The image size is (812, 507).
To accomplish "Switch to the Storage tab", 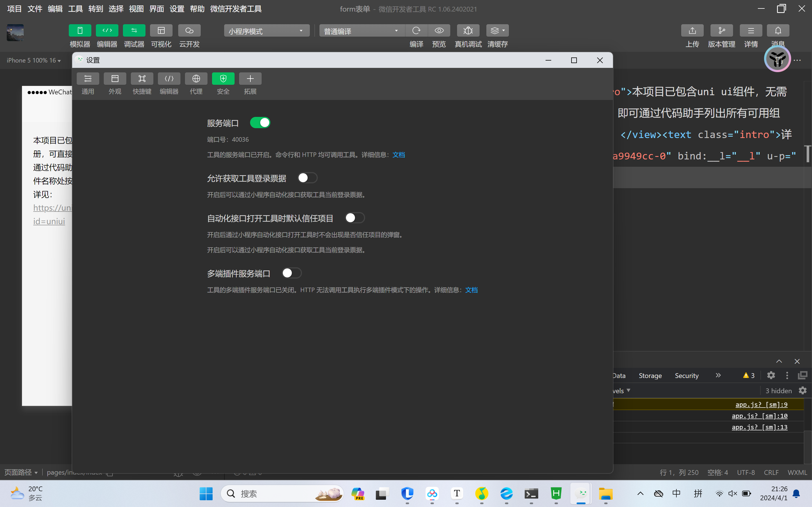I will coord(650,375).
